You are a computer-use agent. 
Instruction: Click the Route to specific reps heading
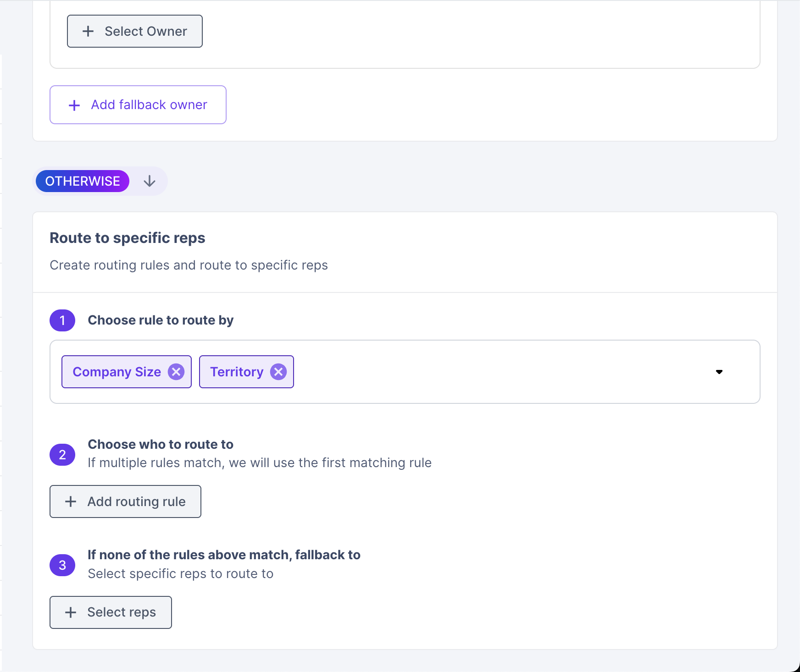coord(128,238)
